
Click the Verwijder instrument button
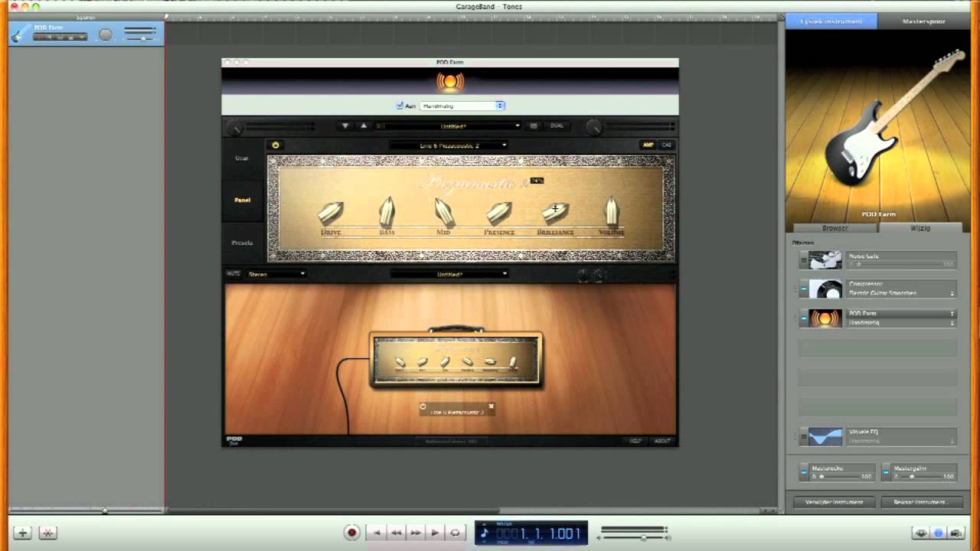tap(833, 502)
